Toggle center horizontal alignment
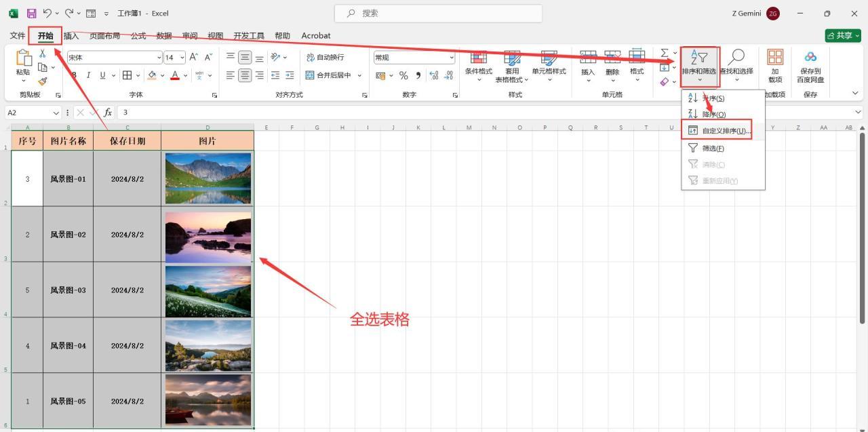 coord(245,75)
